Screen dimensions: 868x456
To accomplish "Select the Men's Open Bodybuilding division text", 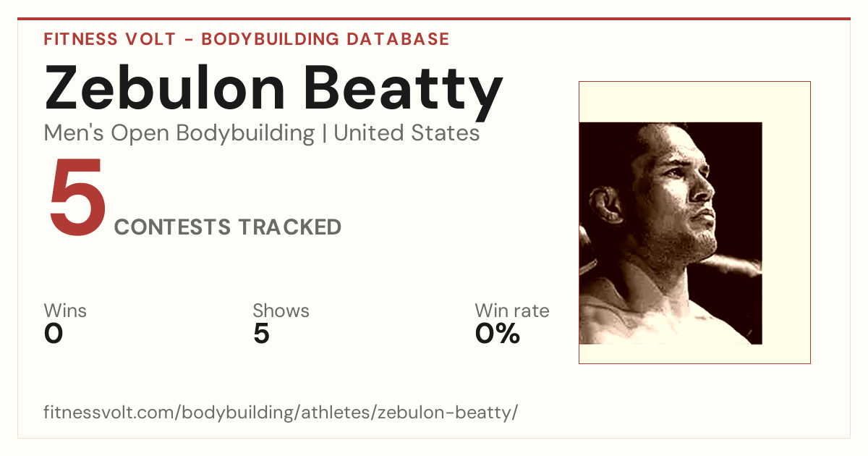I will pyautogui.click(x=179, y=133).
